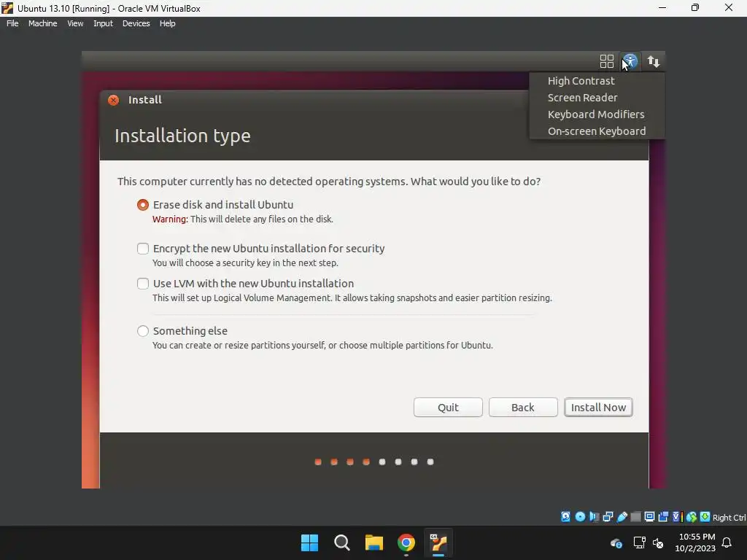Image resolution: width=747 pixels, height=560 pixels.
Task: Click the display monitor icon in VirtualBox status bar
Action: (649, 517)
